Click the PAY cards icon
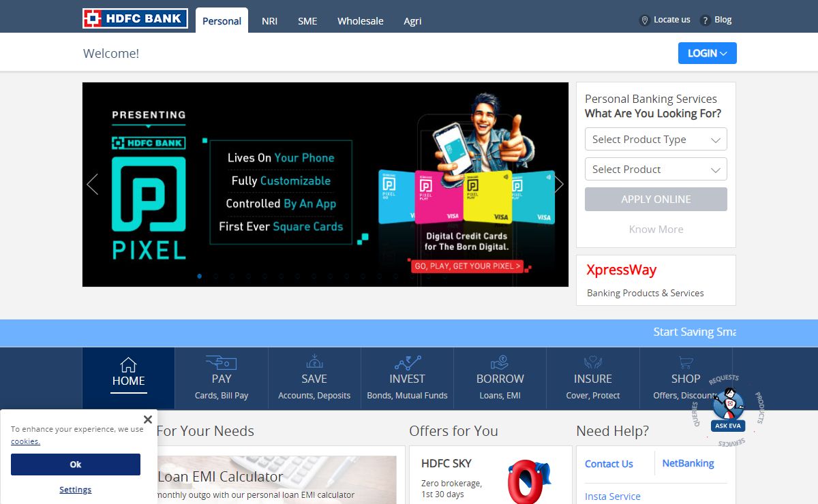 pyautogui.click(x=221, y=362)
